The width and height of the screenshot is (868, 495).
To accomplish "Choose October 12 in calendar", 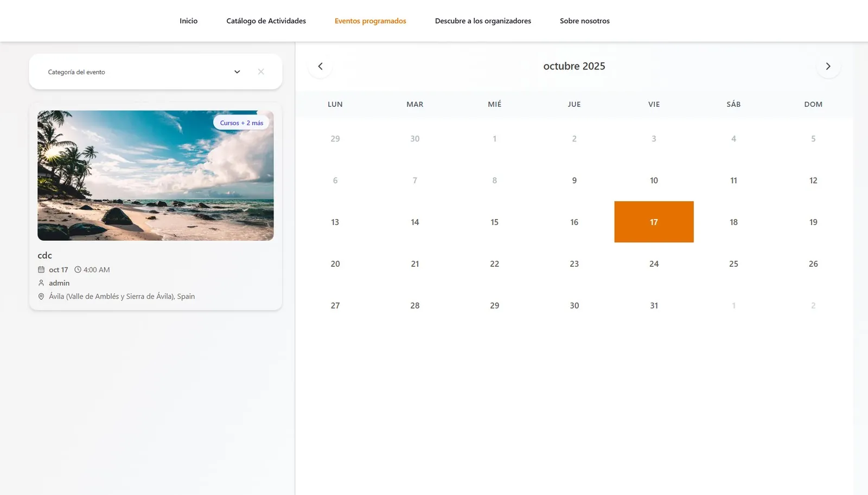I will click(x=813, y=181).
